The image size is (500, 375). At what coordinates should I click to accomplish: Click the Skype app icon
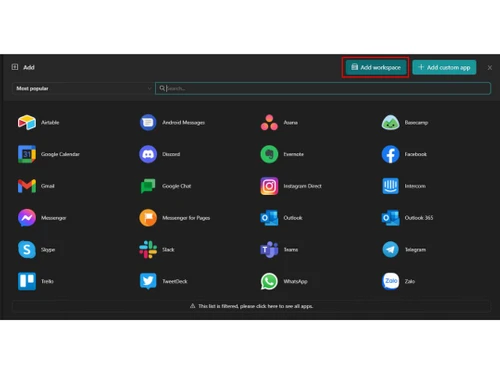(27, 249)
